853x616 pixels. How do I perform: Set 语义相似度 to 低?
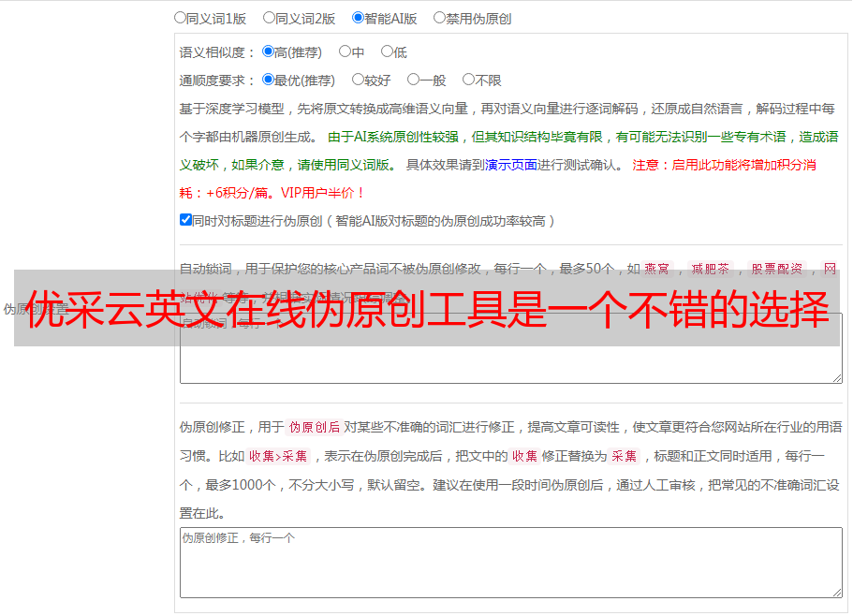coord(387,51)
